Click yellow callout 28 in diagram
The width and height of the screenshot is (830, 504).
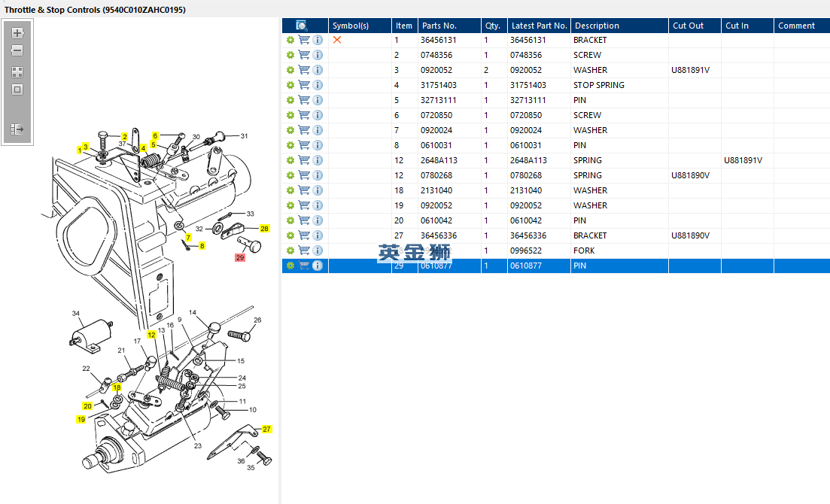tap(264, 228)
